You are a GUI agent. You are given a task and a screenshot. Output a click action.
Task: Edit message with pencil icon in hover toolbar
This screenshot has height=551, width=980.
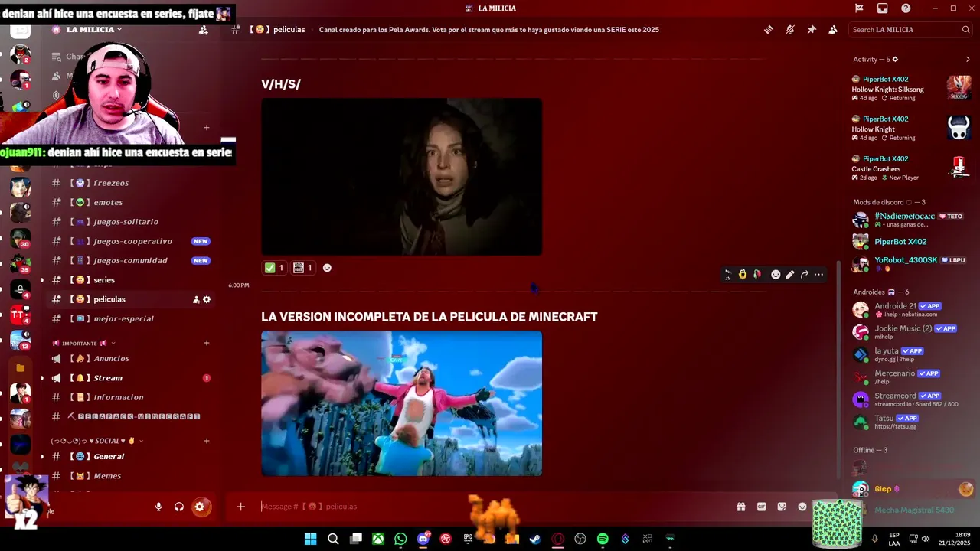click(x=790, y=275)
